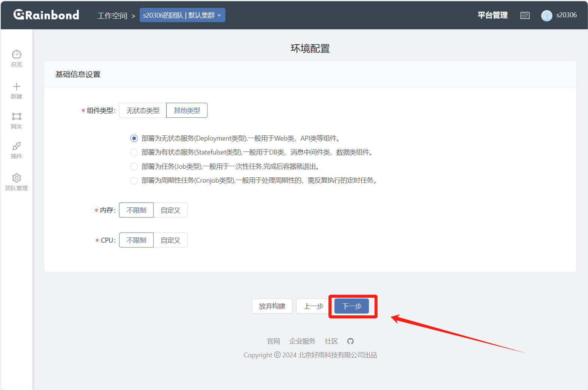This screenshot has height=390, width=588.
Task: Click the user avatar icon for s20306
Action: [546, 15]
